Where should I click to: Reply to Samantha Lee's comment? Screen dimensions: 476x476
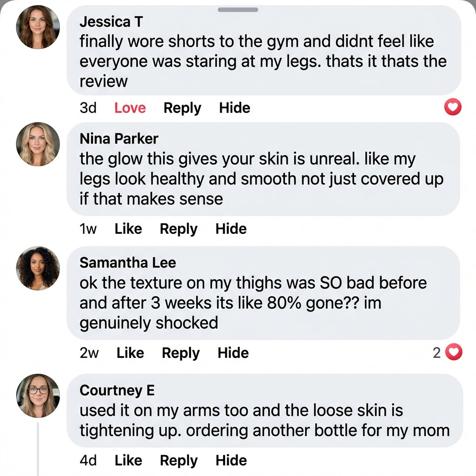(x=180, y=353)
